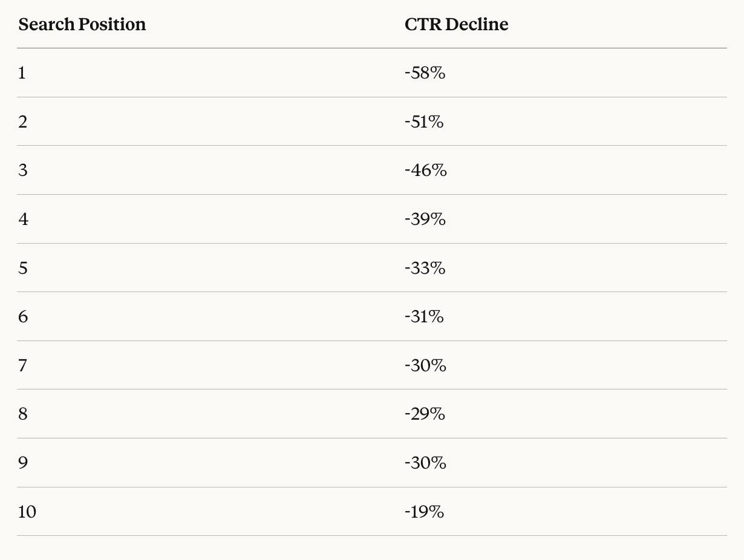The image size is (744, 560).
Task: Click the CTR decline value for position 9
Action: coord(425,463)
